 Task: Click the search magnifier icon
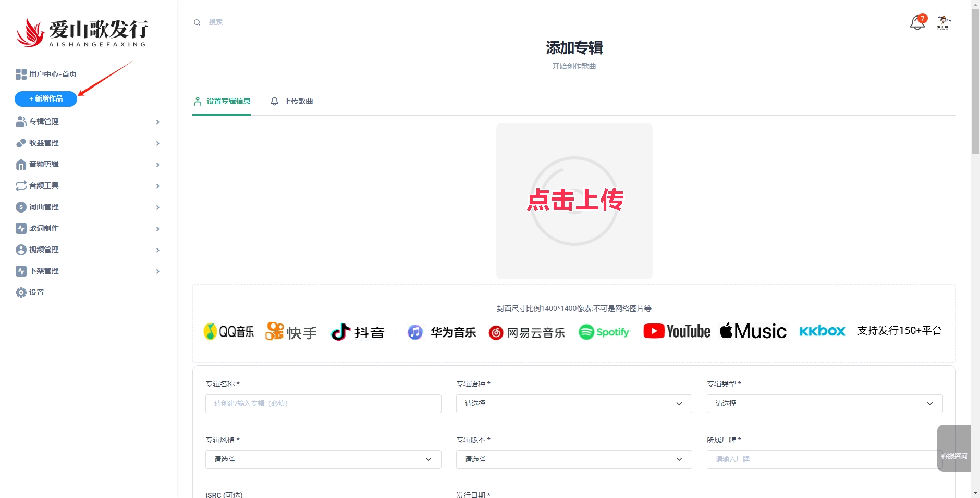(x=197, y=22)
